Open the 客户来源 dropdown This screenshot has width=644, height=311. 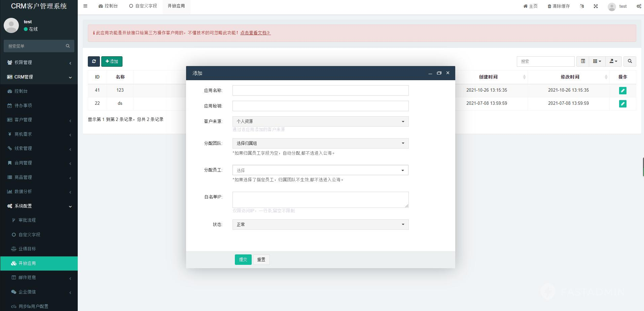pyautogui.click(x=320, y=121)
